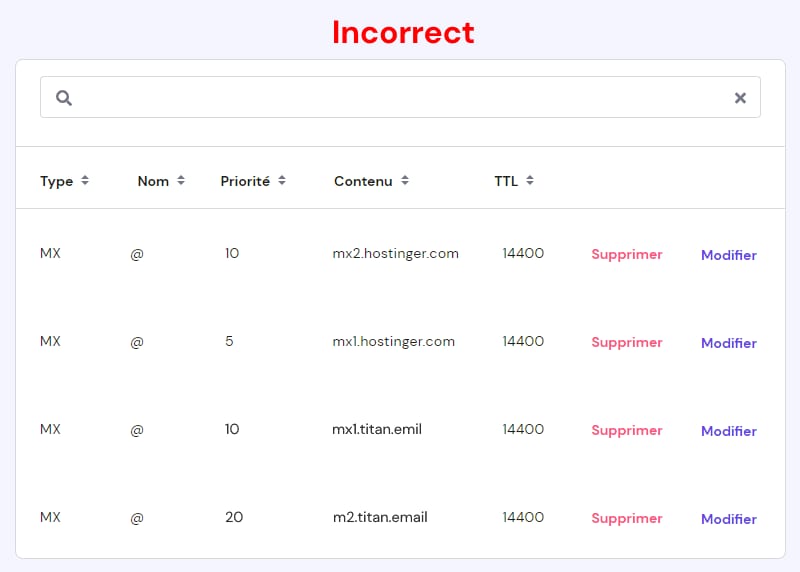This screenshot has width=800, height=572.
Task: Sort records by TTL column arrows
Action: pos(530,180)
